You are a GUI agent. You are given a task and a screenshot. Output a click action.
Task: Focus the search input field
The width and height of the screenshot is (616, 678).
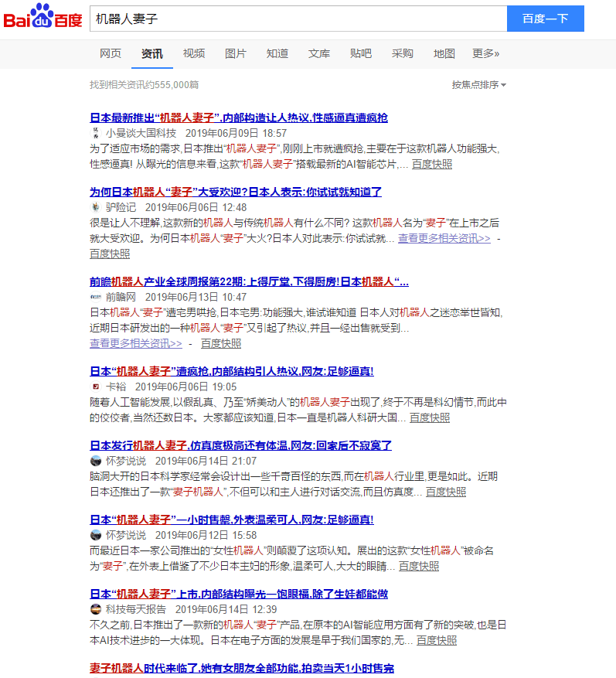click(298, 19)
